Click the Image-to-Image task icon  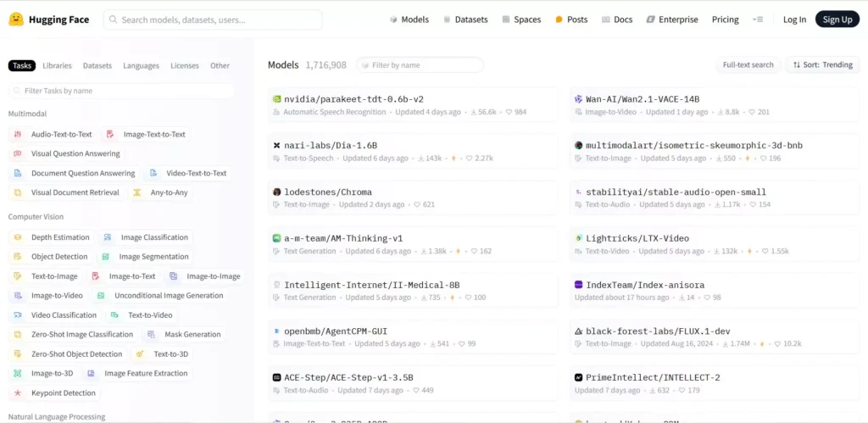[173, 276]
